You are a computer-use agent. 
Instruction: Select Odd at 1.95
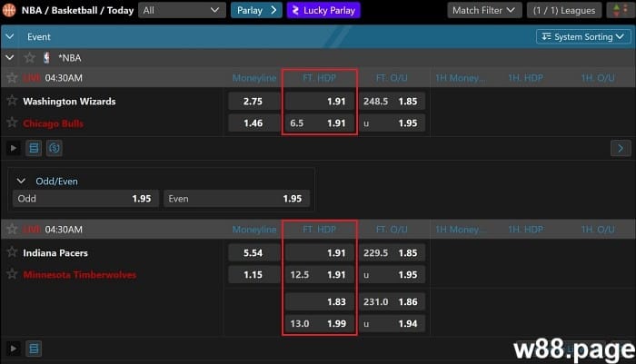click(x=85, y=199)
